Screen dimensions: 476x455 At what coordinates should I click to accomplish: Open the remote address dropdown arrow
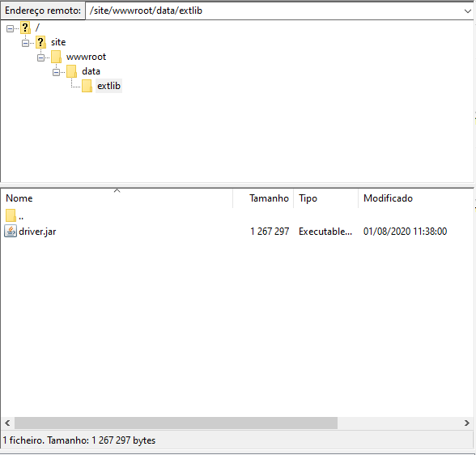pos(467,11)
